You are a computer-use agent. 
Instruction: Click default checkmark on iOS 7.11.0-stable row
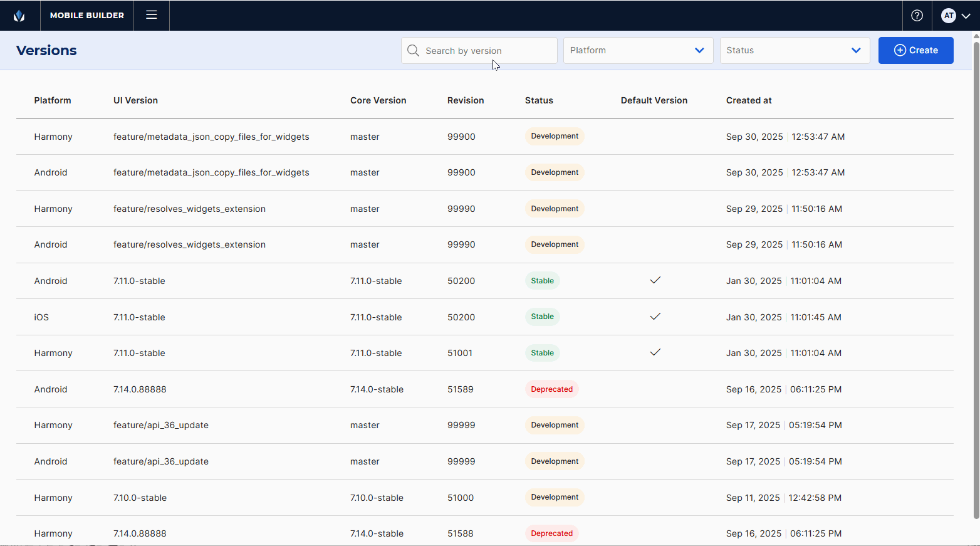655,317
